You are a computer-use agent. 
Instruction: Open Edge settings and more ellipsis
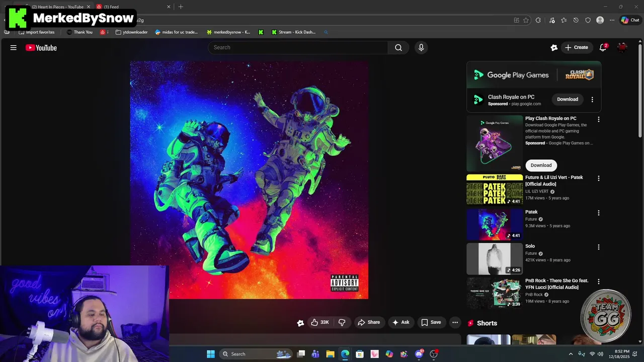click(x=612, y=20)
